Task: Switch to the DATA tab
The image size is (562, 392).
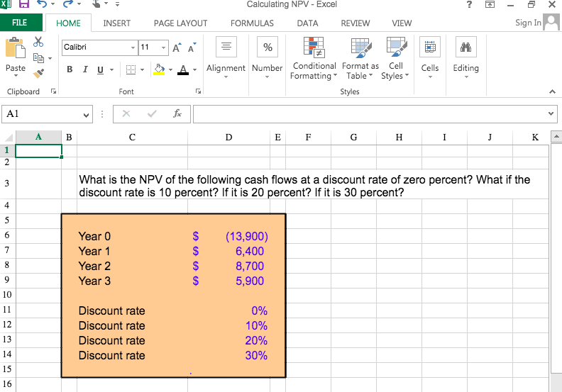Action: [307, 23]
